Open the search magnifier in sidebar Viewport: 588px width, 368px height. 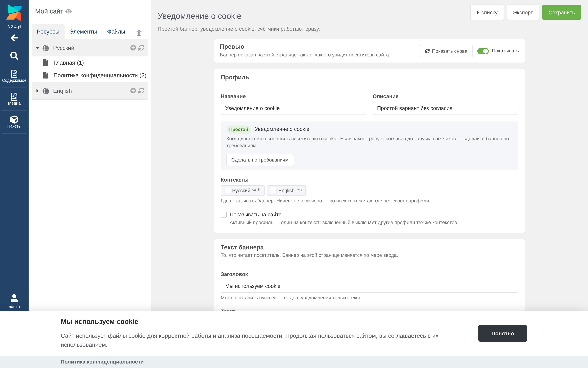pos(14,56)
